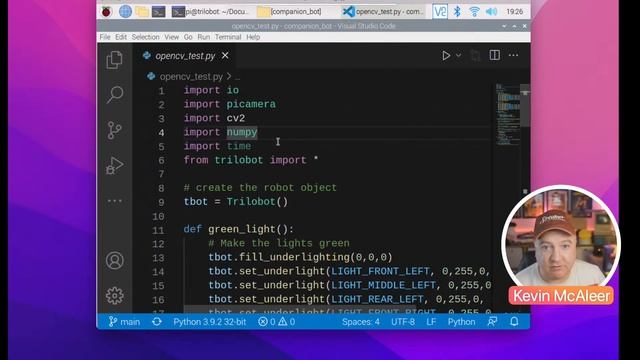Image resolution: width=640 pixels, height=360 pixels.
Task: Click the grayed-out open changes icon
Action: click(x=475, y=56)
